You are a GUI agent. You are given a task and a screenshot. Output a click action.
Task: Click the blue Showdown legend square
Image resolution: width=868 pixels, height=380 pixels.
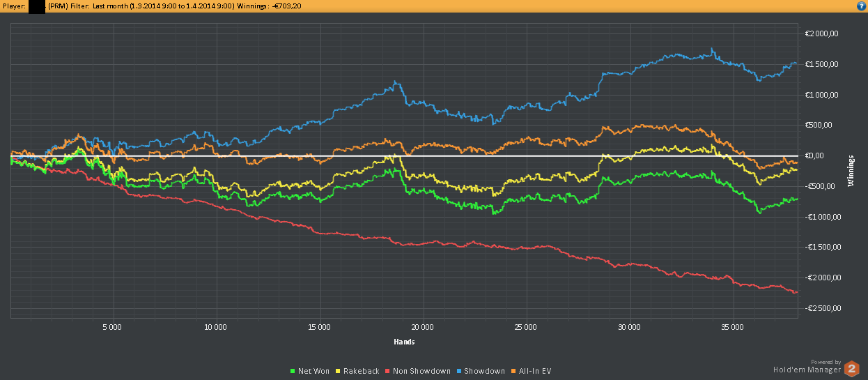tap(459, 371)
